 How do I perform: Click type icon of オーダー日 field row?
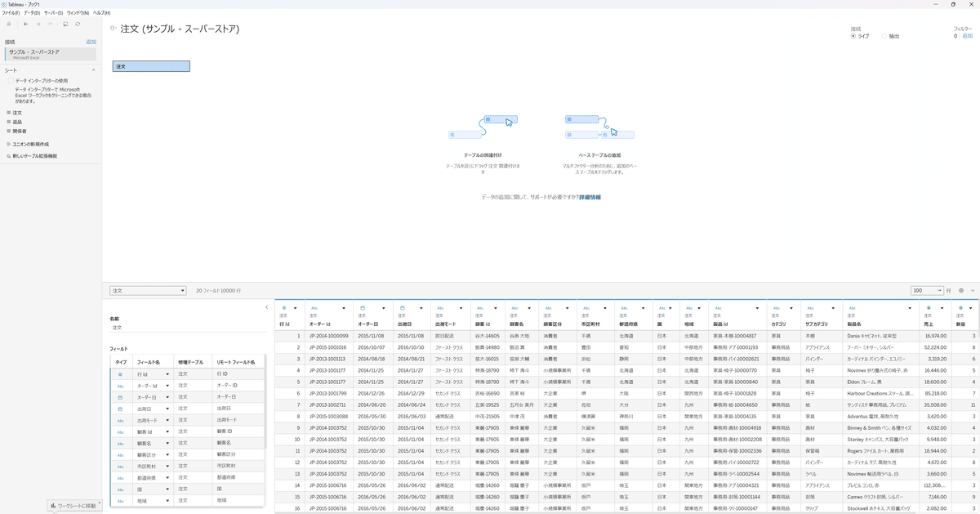point(120,397)
